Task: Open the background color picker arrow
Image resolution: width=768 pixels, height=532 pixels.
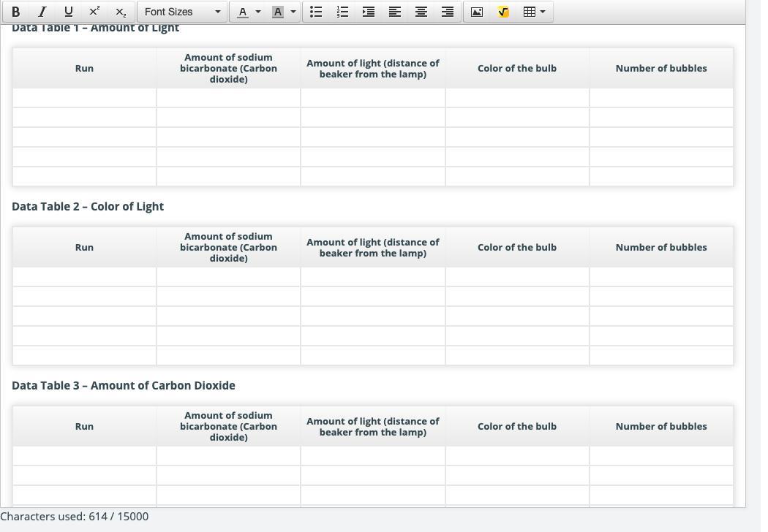Action: point(293,12)
